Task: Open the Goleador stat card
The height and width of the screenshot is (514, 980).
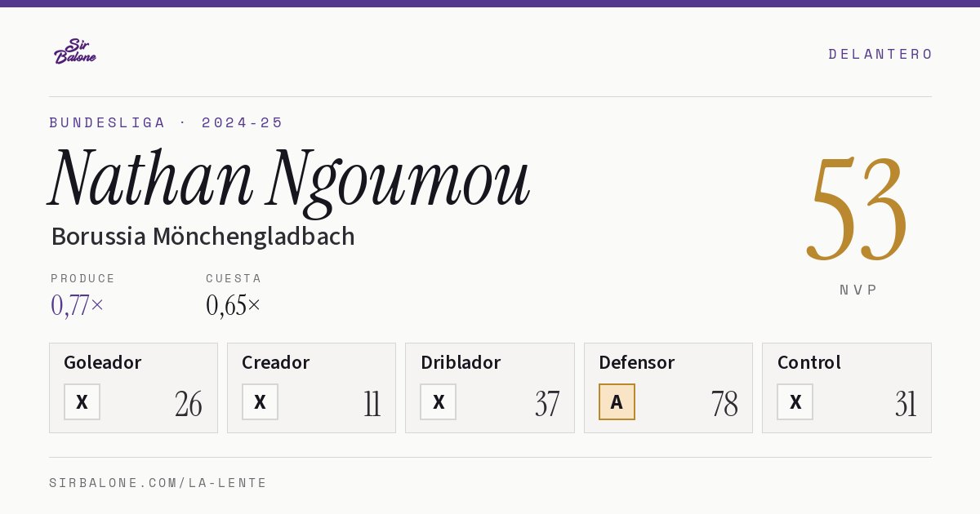Action: point(133,388)
